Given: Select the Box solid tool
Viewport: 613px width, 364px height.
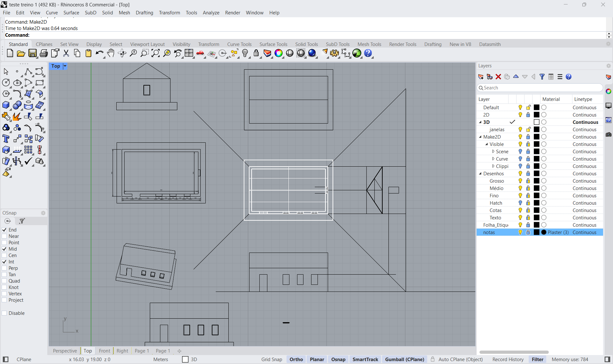Looking at the screenshot, I should click(x=6, y=105).
